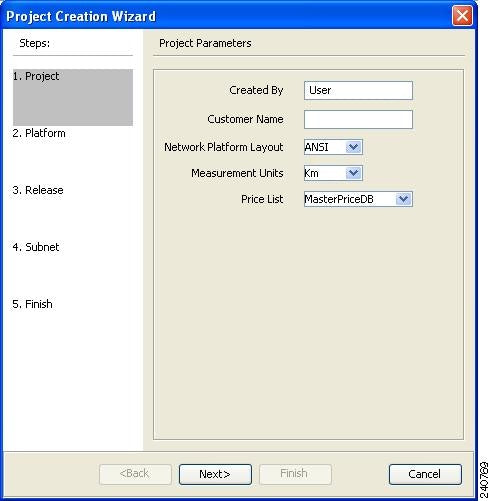Click the Measurement Units label
This screenshot has height=501, width=492.
click(x=237, y=173)
